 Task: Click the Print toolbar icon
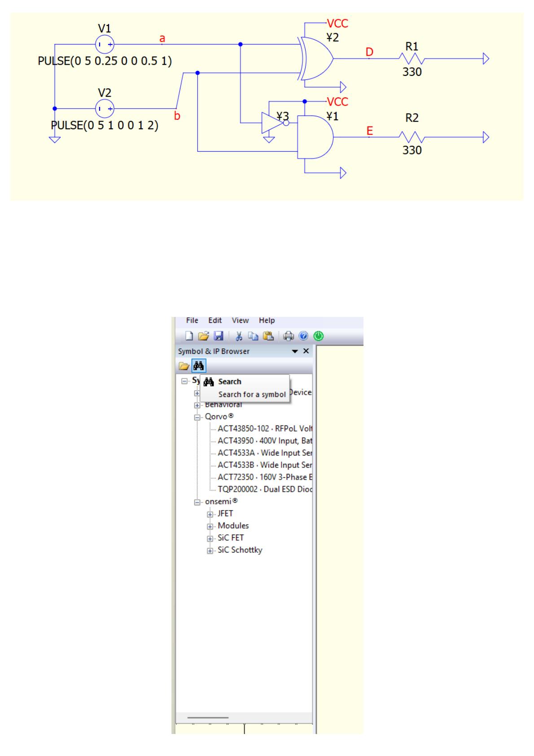point(289,336)
